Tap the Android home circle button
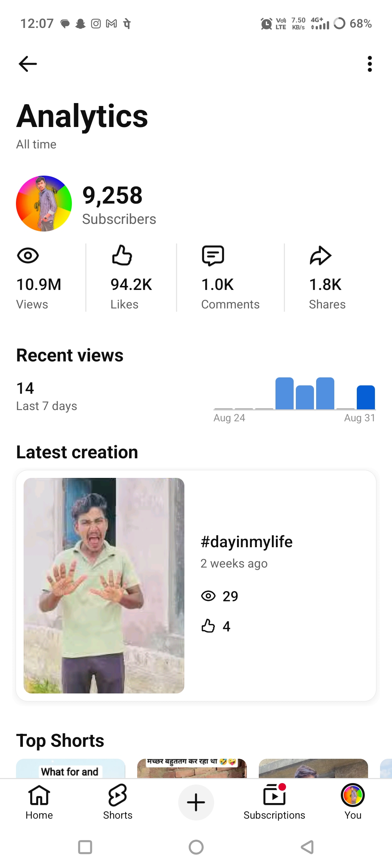This screenshot has height=868, width=392. pos(196,847)
